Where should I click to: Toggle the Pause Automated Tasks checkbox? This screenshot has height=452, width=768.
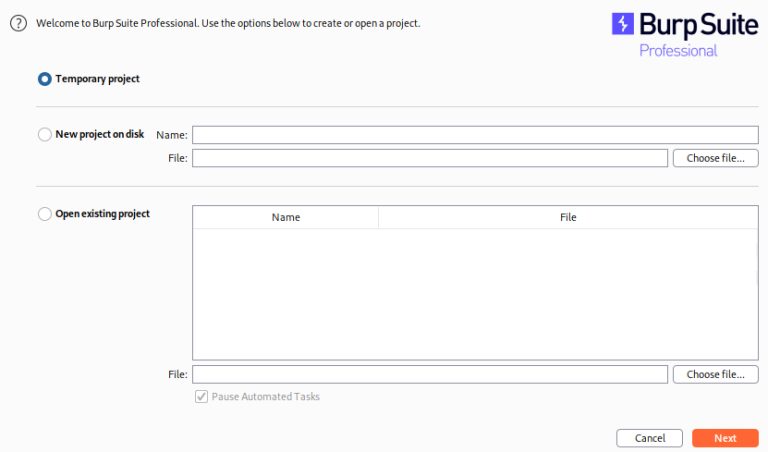tap(202, 397)
